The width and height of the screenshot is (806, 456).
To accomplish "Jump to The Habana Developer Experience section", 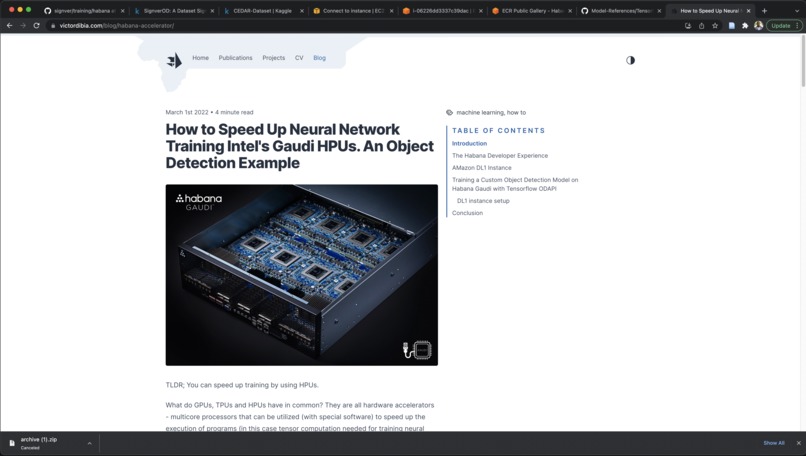I will (500, 155).
